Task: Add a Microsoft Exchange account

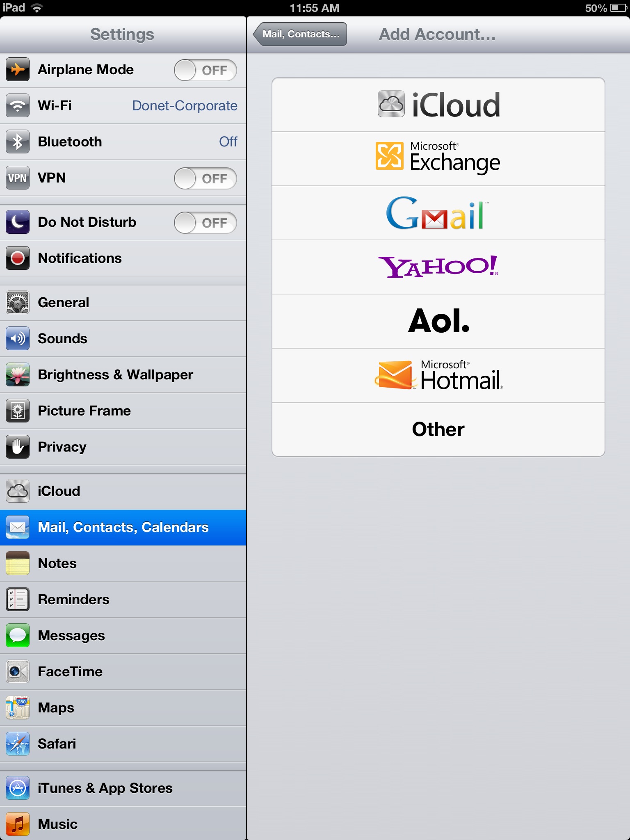Action: (438, 159)
